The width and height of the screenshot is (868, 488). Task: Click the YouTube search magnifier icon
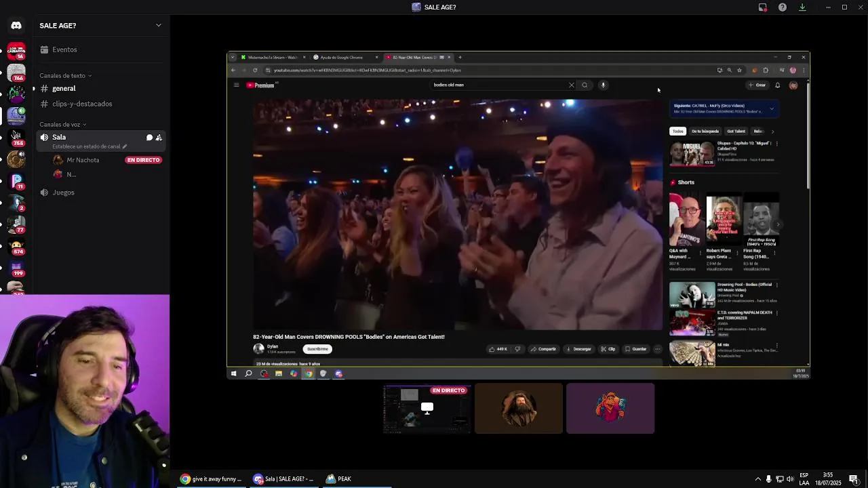point(585,85)
